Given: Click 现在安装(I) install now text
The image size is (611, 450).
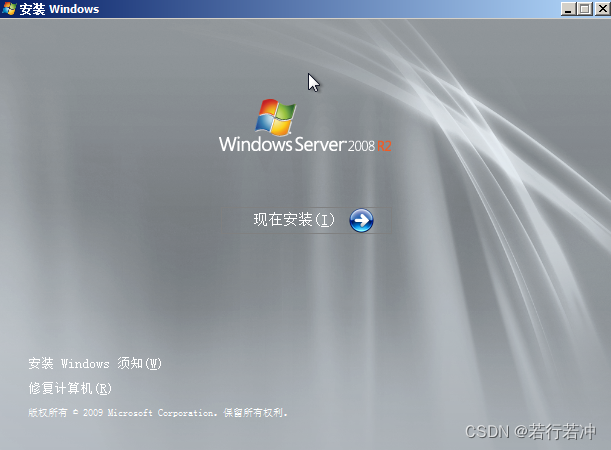Looking at the screenshot, I should point(294,220).
